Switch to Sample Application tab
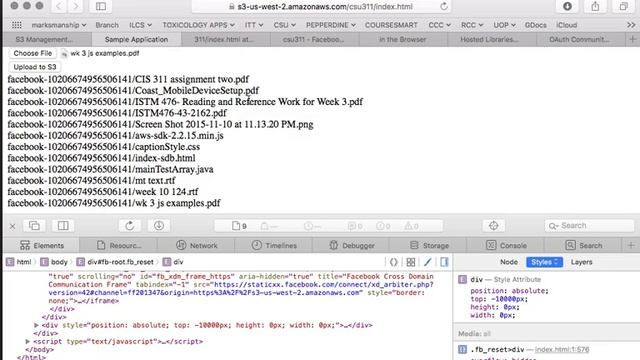The height and width of the screenshot is (360, 640). (x=136, y=40)
